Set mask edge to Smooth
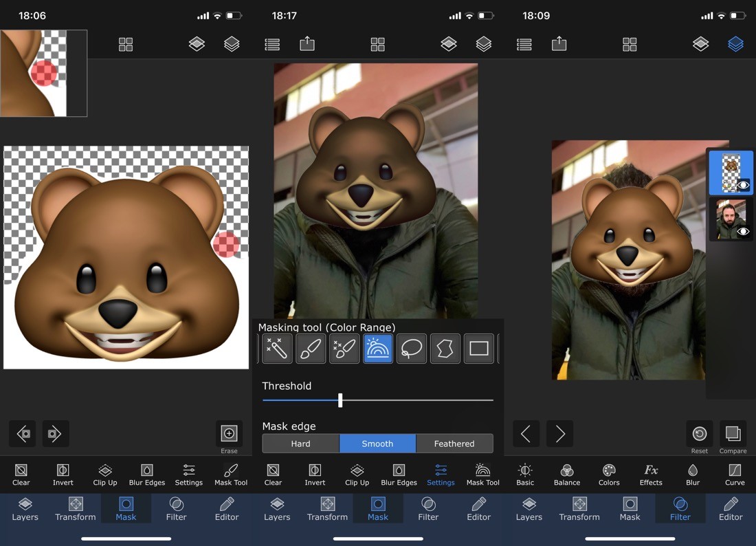 pos(377,444)
